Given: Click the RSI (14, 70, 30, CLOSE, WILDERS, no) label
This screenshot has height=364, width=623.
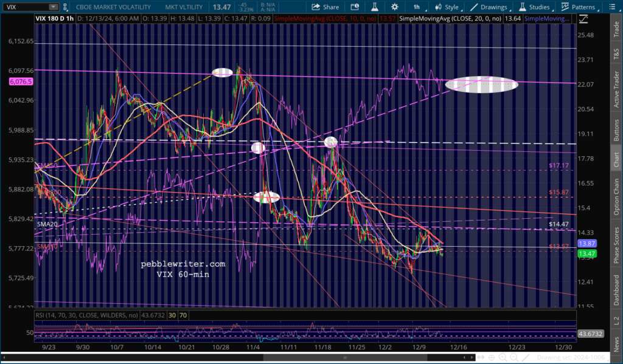Looking at the screenshot, I should pos(86,315).
